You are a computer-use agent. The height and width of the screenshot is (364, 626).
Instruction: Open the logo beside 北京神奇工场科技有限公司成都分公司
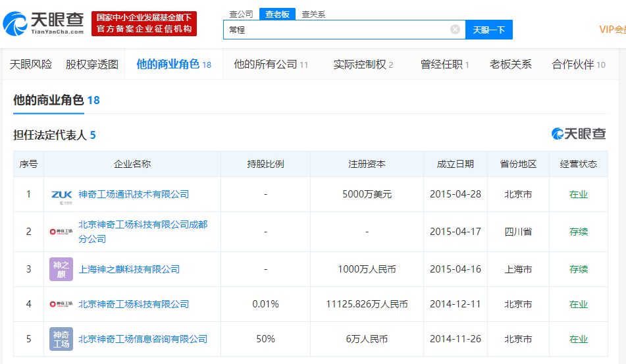tap(61, 232)
